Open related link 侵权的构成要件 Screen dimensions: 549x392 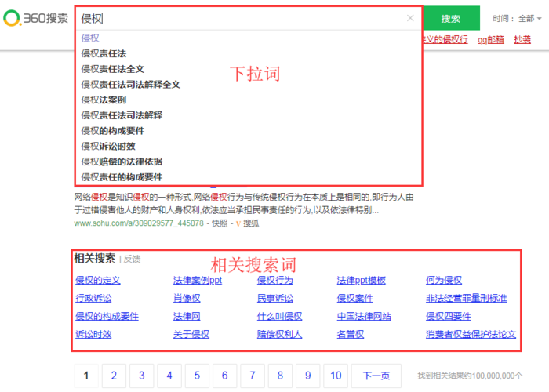pyautogui.click(x=107, y=317)
